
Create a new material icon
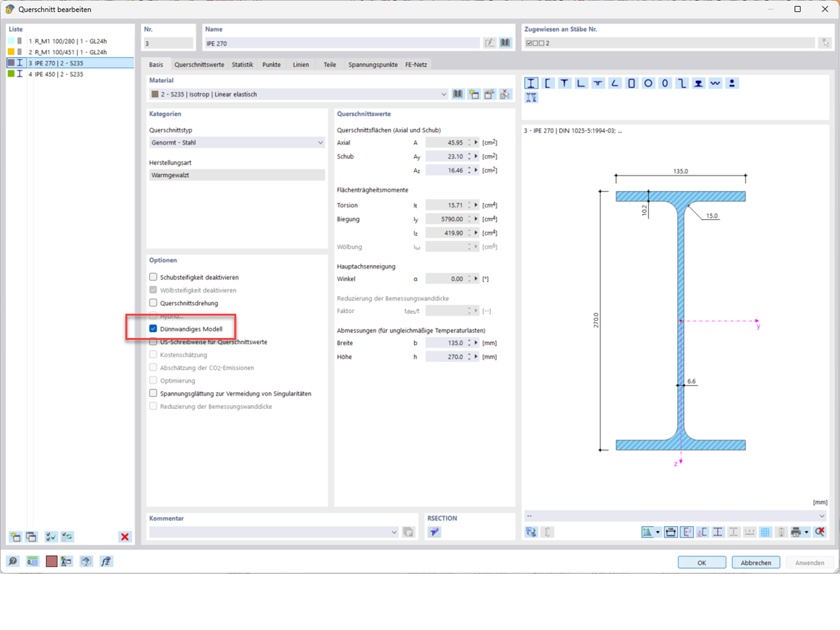pos(474,94)
